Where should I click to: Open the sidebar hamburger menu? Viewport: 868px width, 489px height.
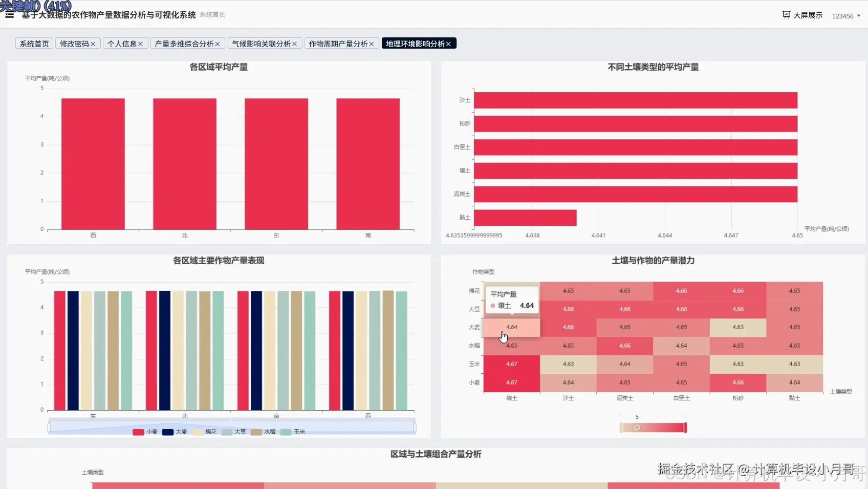click(9, 14)
